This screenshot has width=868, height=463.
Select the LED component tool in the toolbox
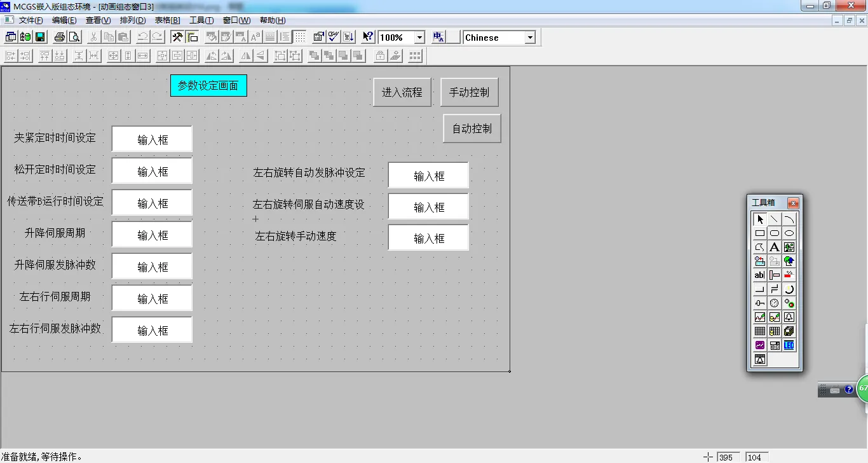coord(789,345)
